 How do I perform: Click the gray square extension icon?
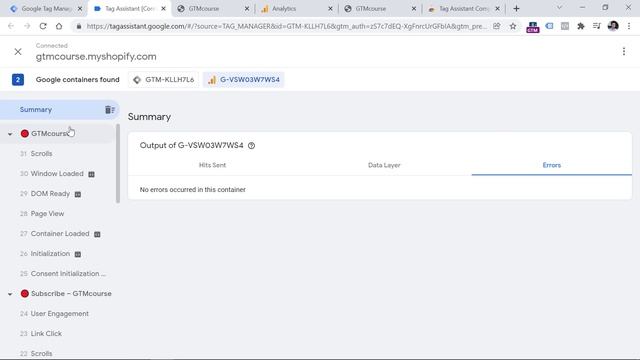565,26
